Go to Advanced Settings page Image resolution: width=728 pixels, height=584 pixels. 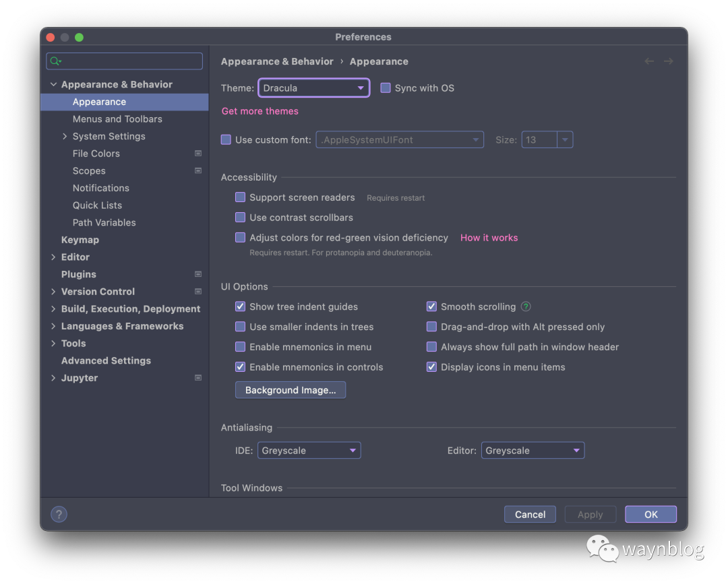(x=106, y=360)
